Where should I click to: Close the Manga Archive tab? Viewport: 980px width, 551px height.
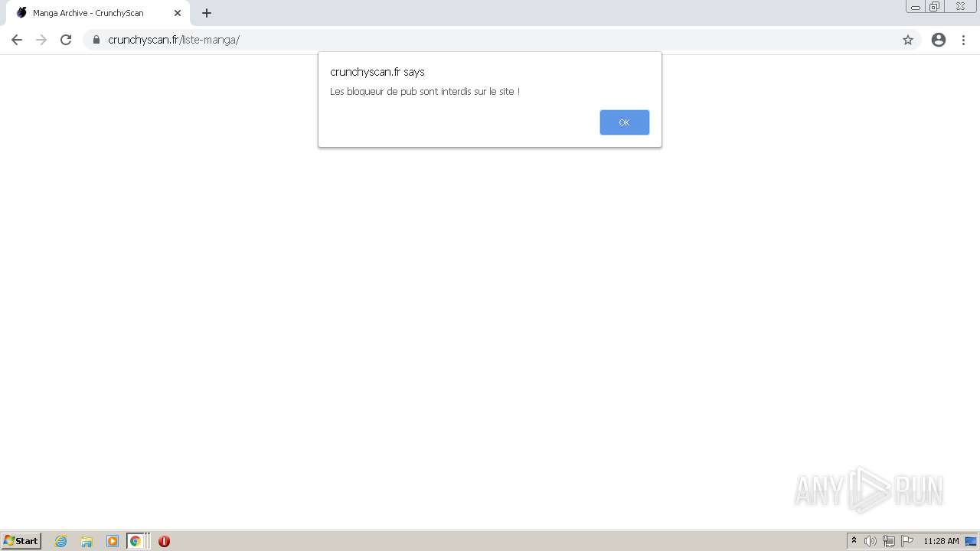point(178,13)
